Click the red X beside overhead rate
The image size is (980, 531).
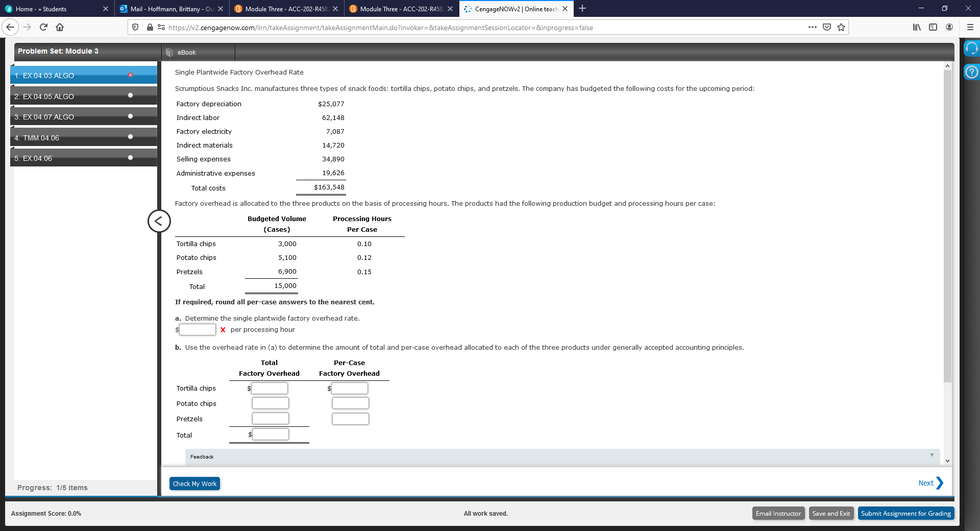(223, 330)
